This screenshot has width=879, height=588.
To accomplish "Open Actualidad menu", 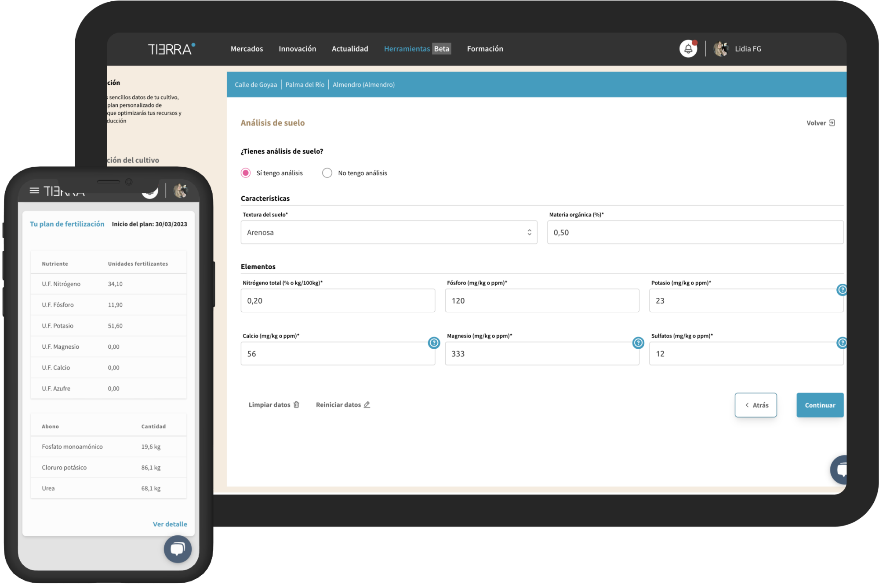I will click(x=350, y=49).
